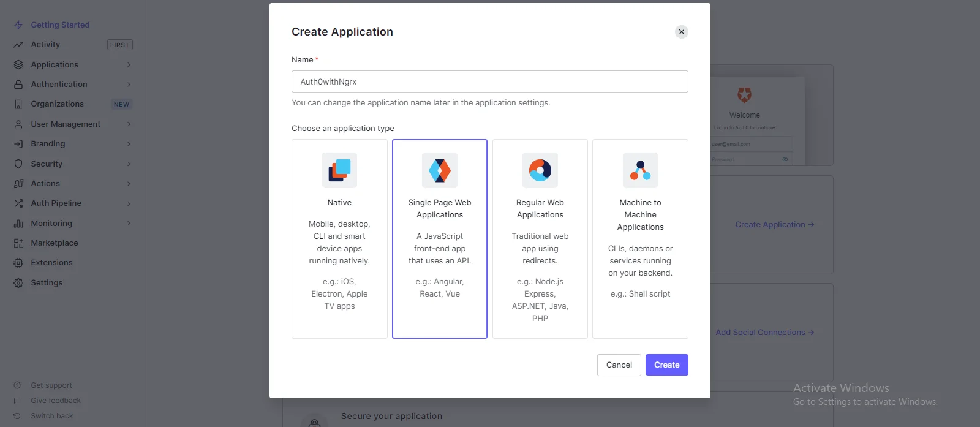The height and width of the screenshot is (427, 980).
Task: Click the Regular Web Applications icon
Action: (540, 170)
